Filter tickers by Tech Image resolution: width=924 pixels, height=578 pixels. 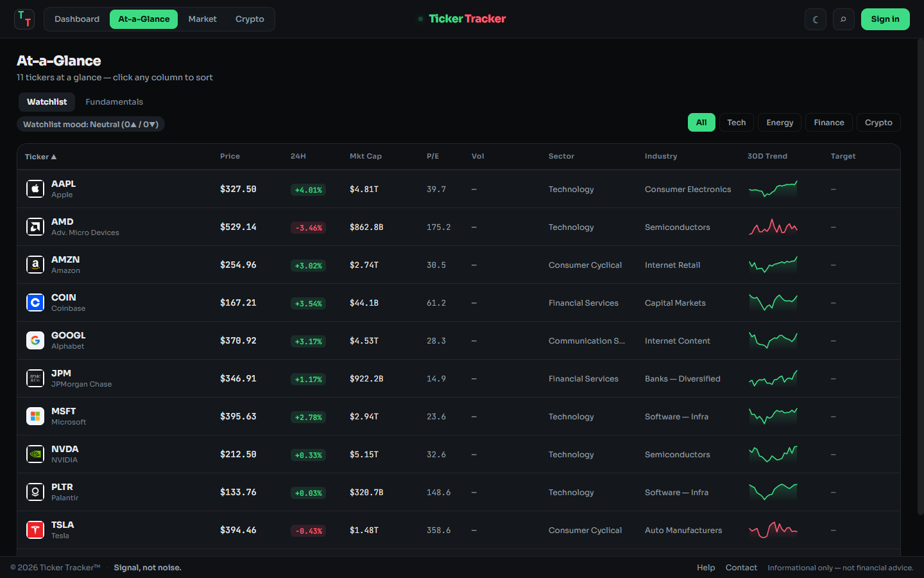tap(737, 123)
